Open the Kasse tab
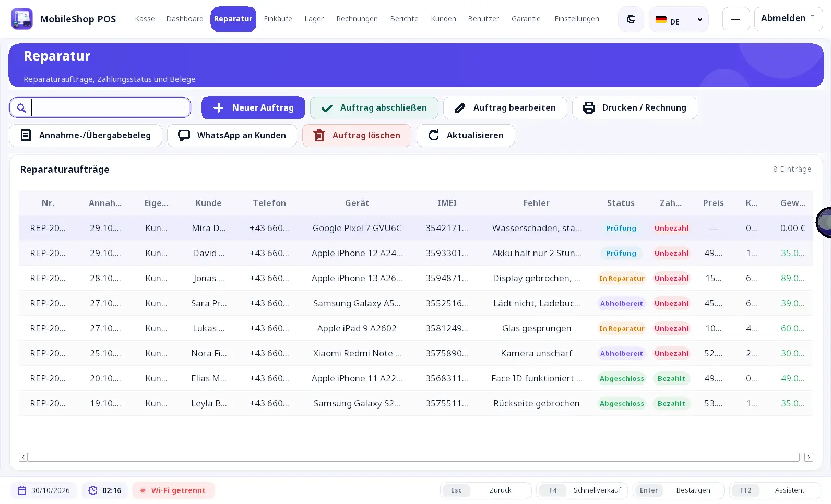Viewport: 831px width, 504px height. [x=145, y=19]
